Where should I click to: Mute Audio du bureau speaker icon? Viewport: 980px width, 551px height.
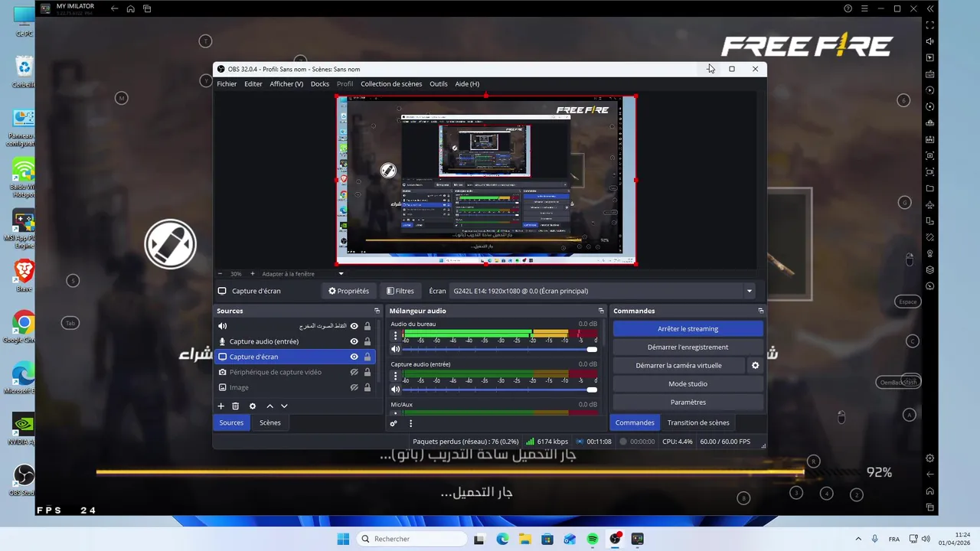(396, 349)
